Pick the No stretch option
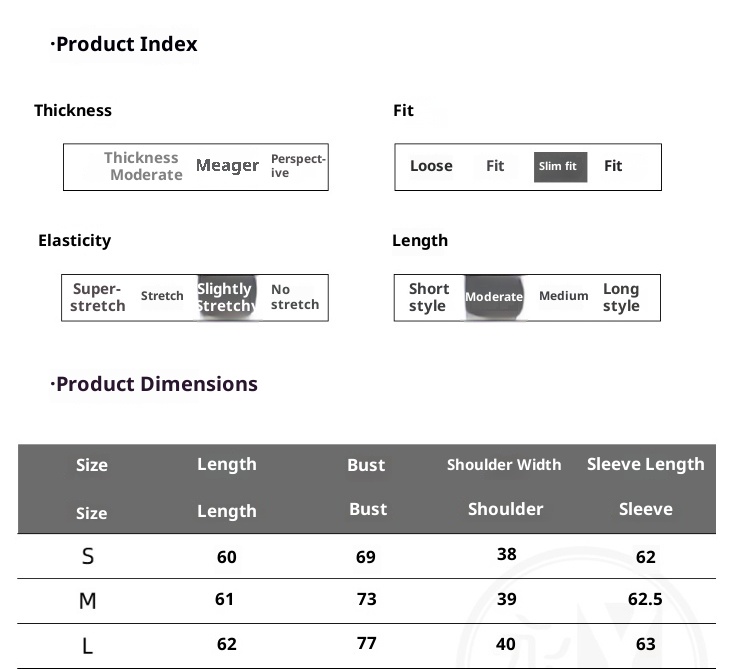The width and height of the screenshot is (743, 669). pyautogui.click(x=294, y=297)
